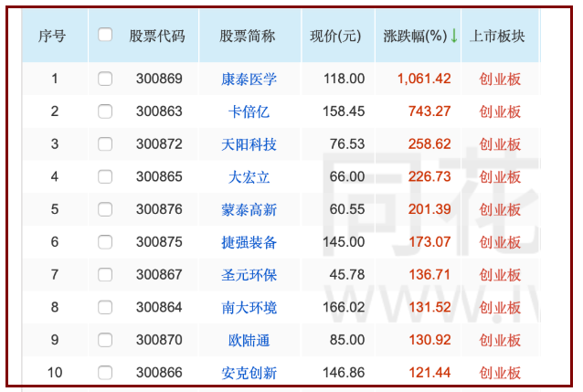
Task: Click the green sort arrow on 涨跌幅
Action: pyautogui.click(x=453, y=36)
